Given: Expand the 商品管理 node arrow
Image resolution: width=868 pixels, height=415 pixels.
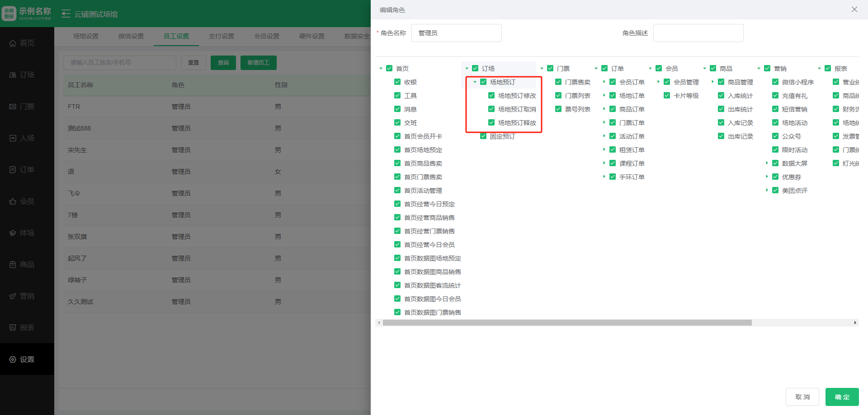Looking at the screenshot, I should 713,82.
